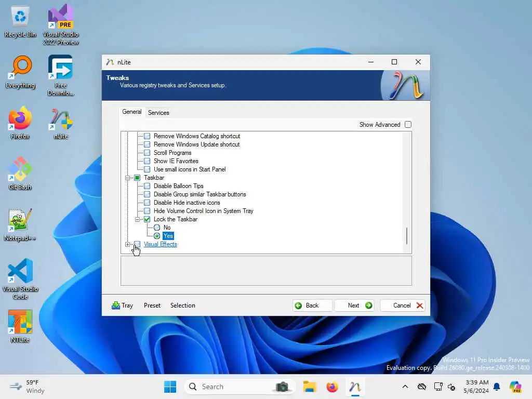The width and height of the screenshot is (532, 399).
Task: Collapse the Lock the Taskbar node
Action: (x=137, y=219)
